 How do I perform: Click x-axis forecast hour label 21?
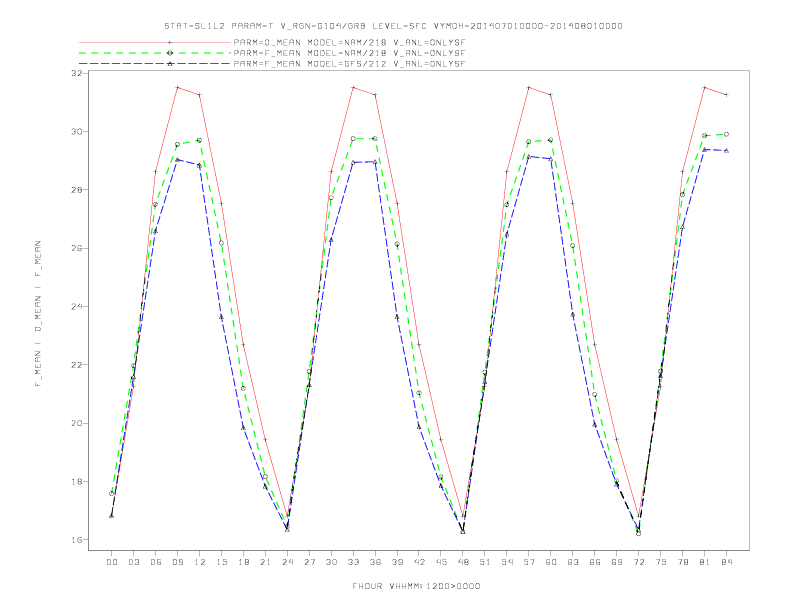pyautogui.click(x=265, y=562)
